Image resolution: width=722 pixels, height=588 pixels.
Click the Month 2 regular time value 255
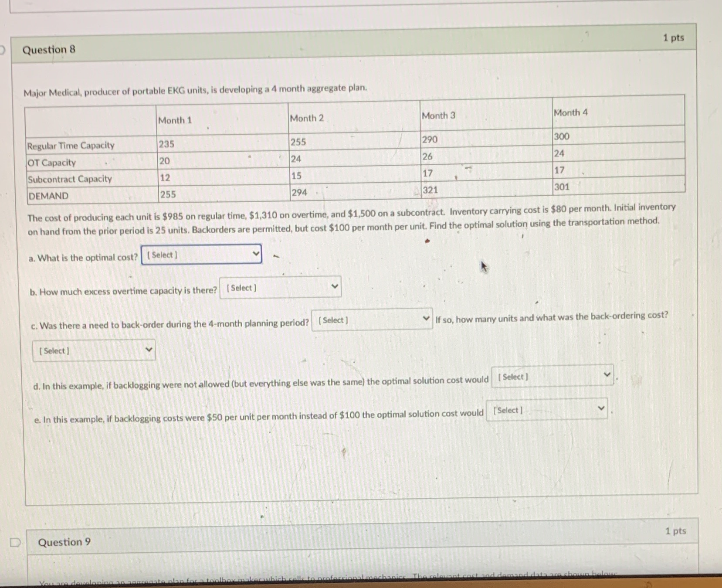298,142
